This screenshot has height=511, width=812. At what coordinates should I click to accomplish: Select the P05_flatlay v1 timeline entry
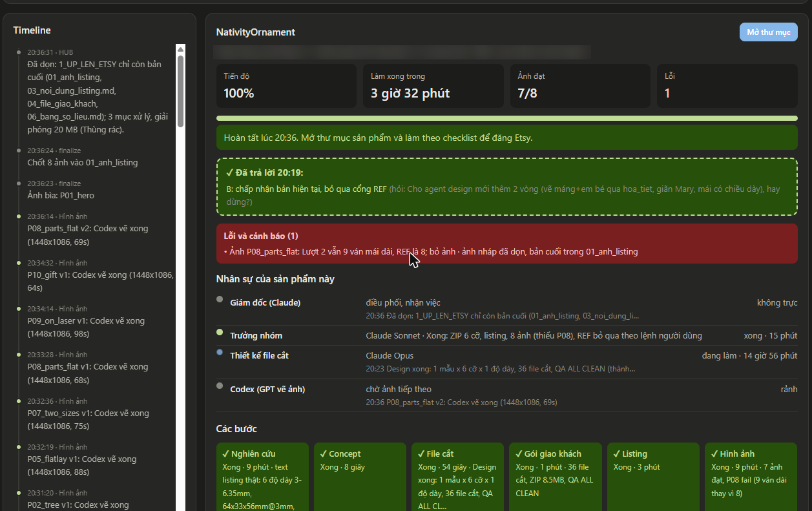[95, 460]
